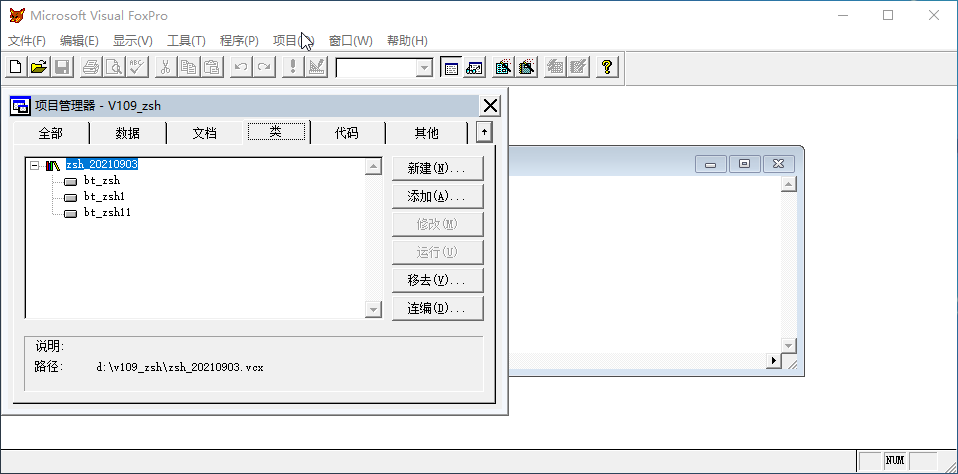Click Command window's horizontal scroll right arrow
This screenshot has height=474, width=958.
[774, 361]
